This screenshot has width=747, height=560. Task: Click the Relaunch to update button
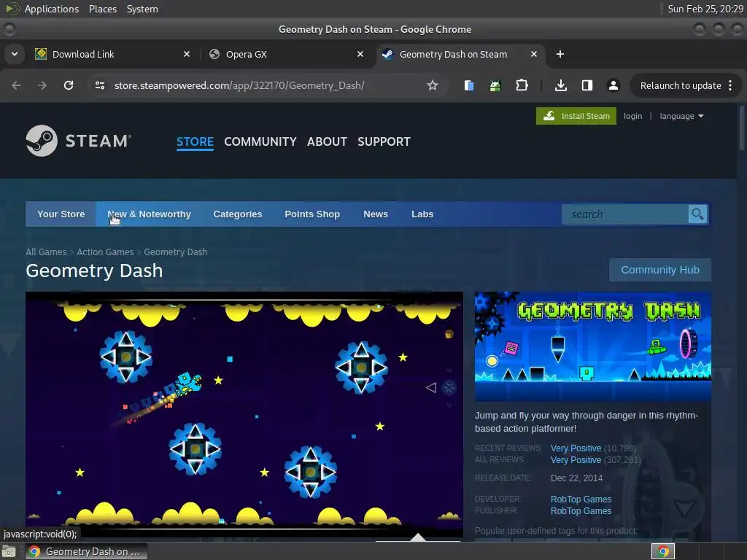681,86
